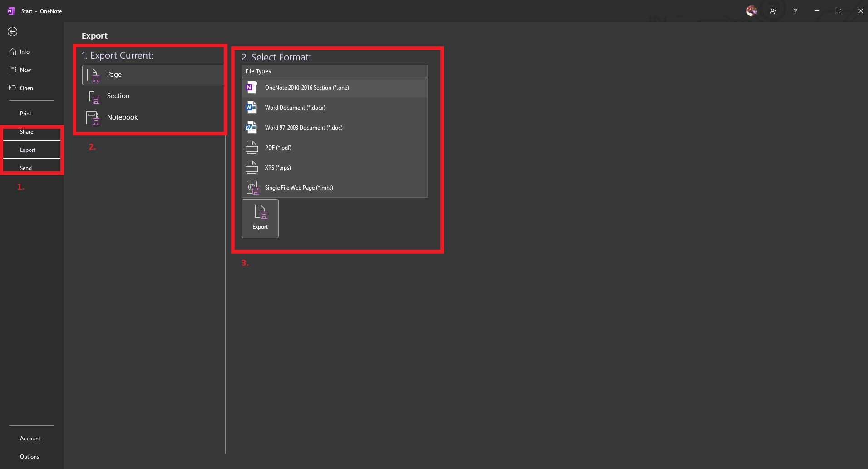Image resolution: width=868 pixels, height=469 pixels.
Task: Click the OneNote section file type icon
Action: coord(251,87)
